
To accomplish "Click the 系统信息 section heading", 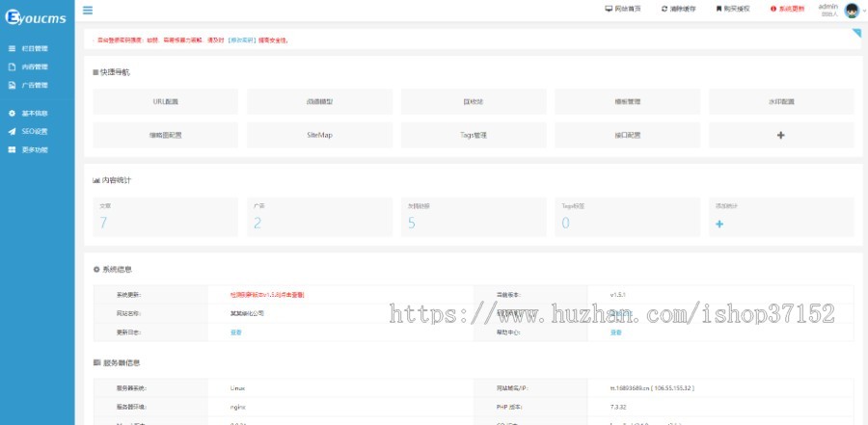I will point(113,270).
